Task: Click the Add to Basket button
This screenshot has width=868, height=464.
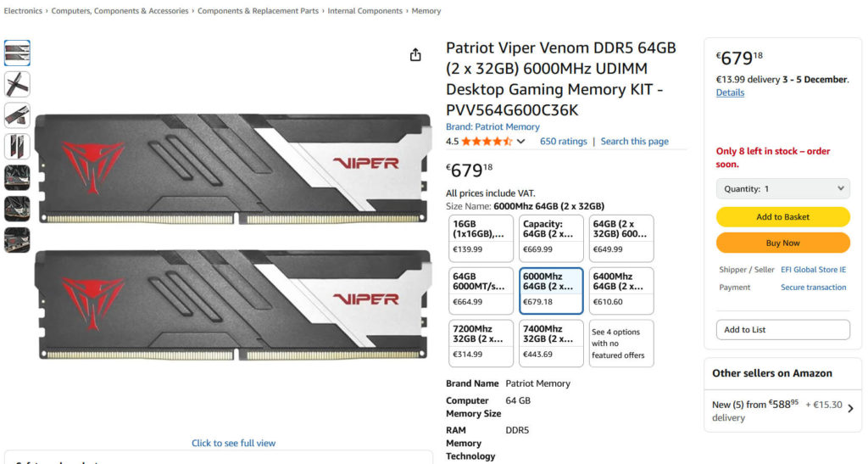Action: click(782, 217)
